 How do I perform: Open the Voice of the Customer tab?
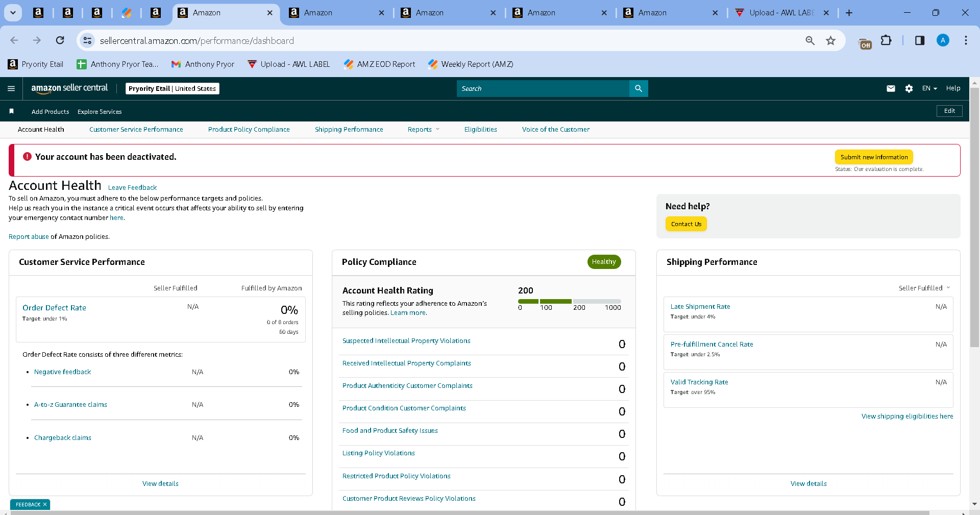(556, 130)
